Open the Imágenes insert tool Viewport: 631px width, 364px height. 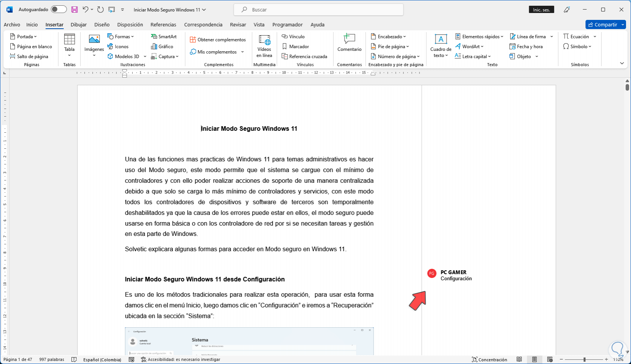pyautogui.click(x=94, y=44)
